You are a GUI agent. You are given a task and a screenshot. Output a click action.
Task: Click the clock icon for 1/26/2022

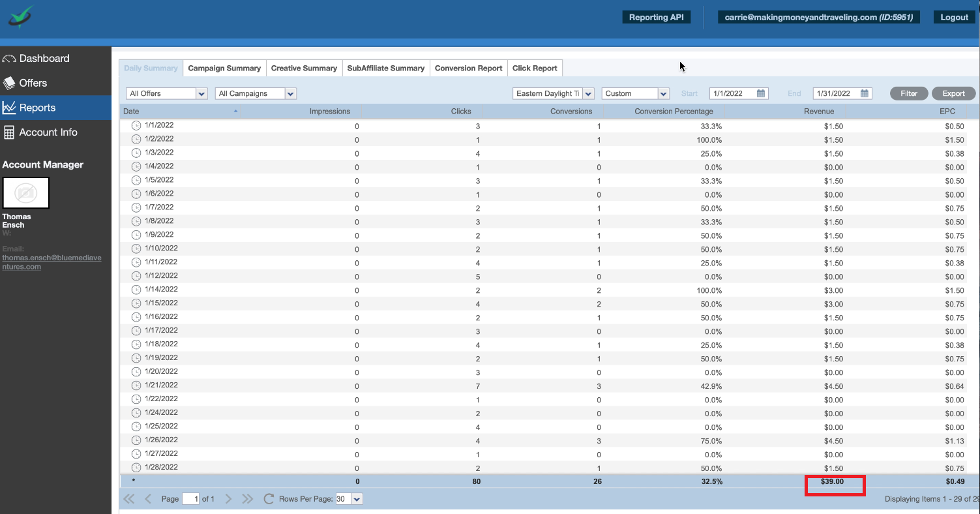136,440
